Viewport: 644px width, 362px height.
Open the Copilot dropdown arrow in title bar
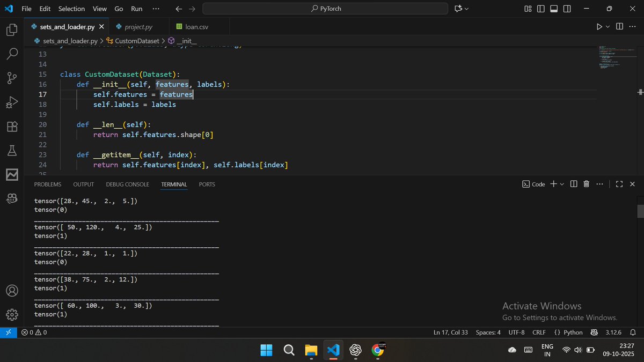(x=466, y=9)
